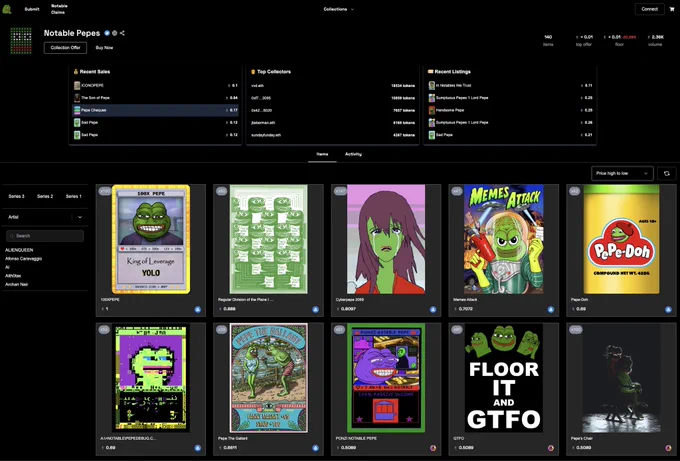Click The Son of Pepe thumbnail in Recent Sales
The width and height of the screenshot is (680, 461).
(77, 98)
